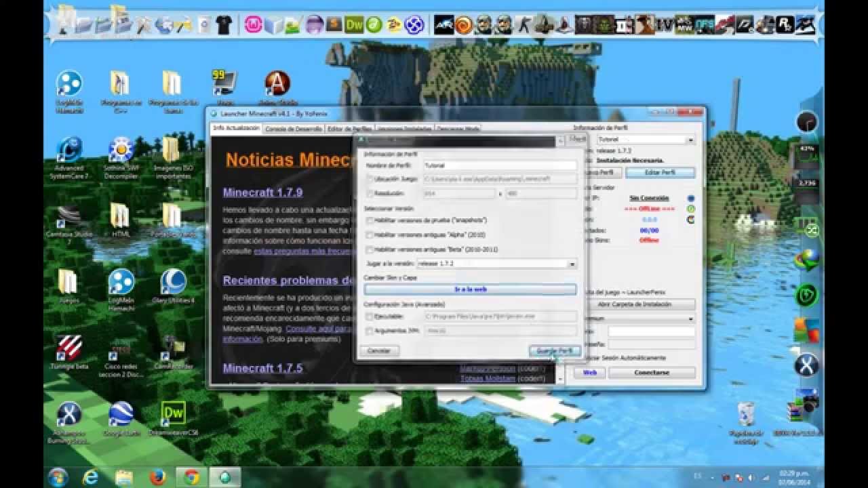Viewport: 868px width, 488px height.
Task: Click the news panel scrollbar down arrow
Action: 559,380
